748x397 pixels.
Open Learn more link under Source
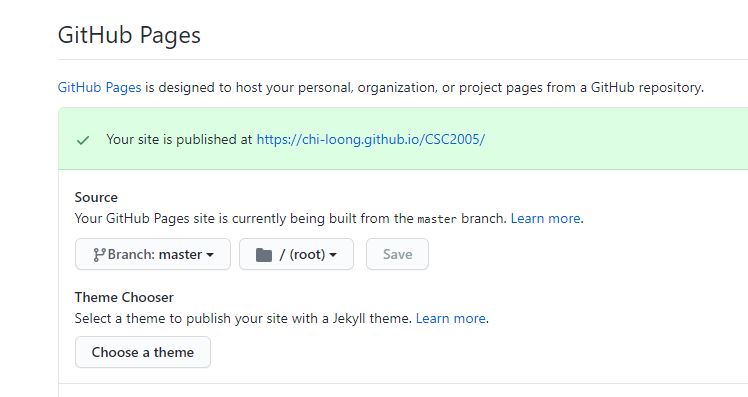[x=546, y=219]
